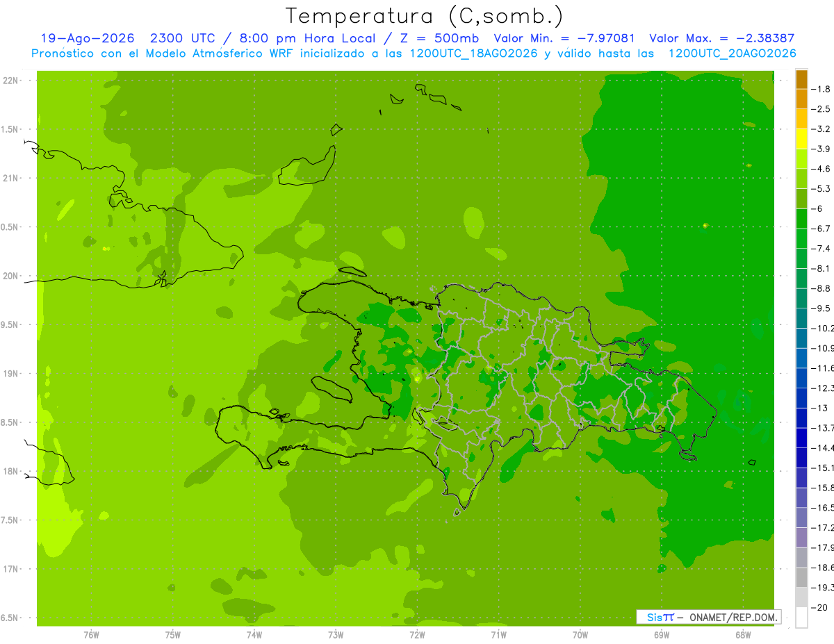Pick the white swatch below -20
This screenshot has height=644, width=834.
point(801,617)
